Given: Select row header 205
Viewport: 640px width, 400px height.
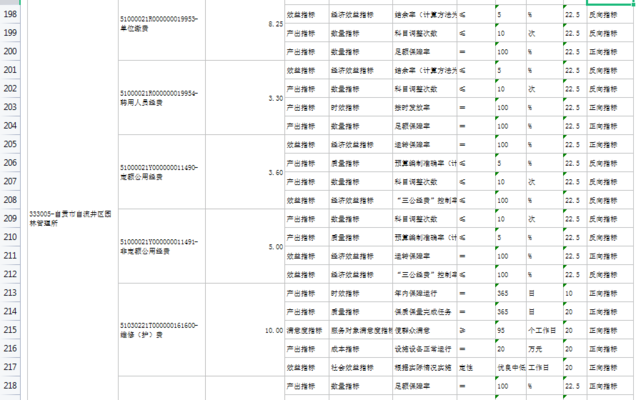Looking at the screenshot, I should click(x=12, y=143).
